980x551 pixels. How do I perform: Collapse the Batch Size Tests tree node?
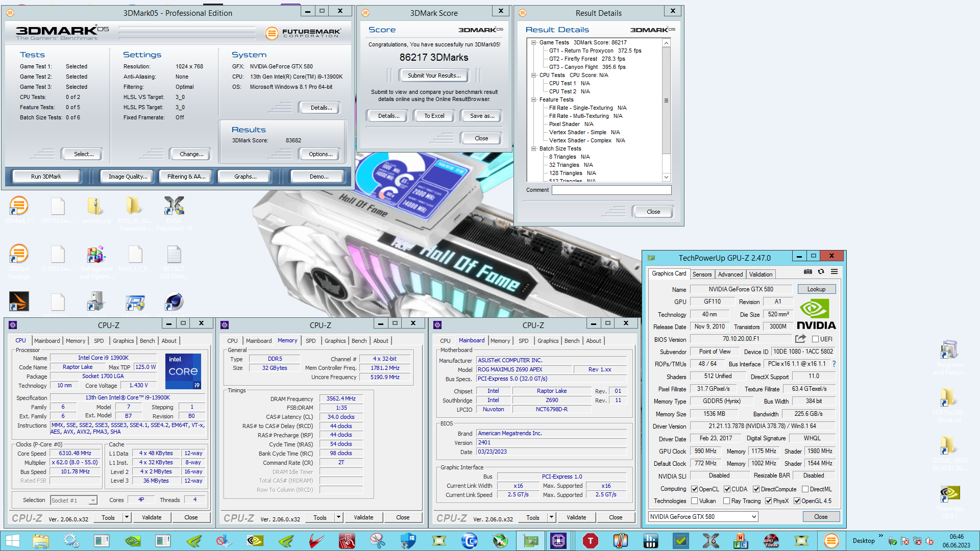pos(534,149)
